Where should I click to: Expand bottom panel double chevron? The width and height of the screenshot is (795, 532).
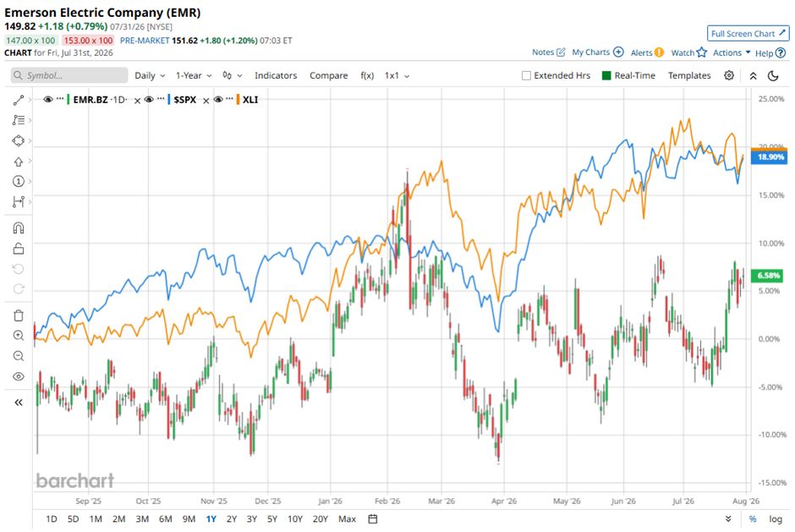click(728, 518)
